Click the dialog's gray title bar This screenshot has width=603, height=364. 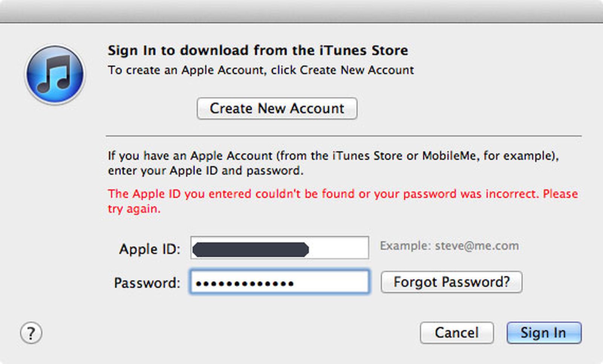pyautogui.click(x=301, y=11)
